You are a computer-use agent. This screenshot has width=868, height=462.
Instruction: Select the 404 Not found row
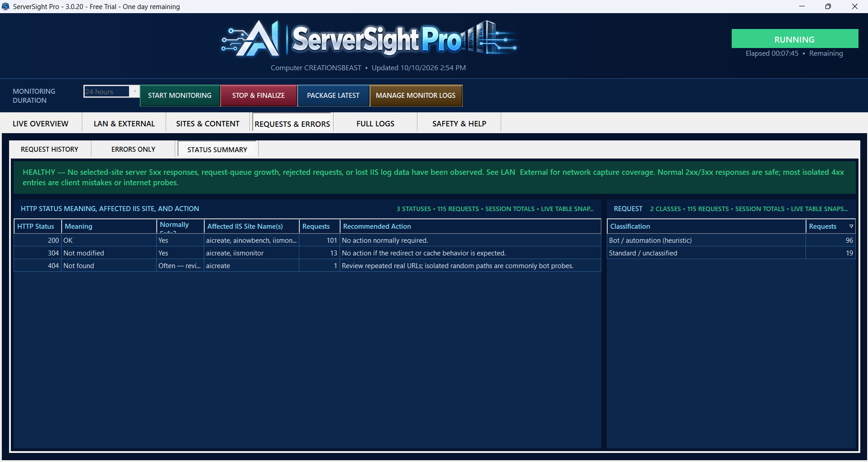307,266
